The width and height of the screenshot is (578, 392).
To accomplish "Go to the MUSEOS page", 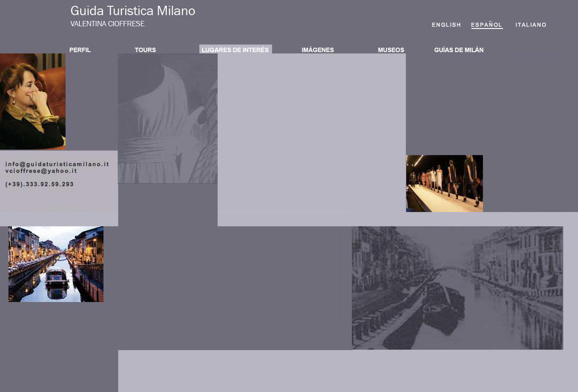I will point(391,50).
